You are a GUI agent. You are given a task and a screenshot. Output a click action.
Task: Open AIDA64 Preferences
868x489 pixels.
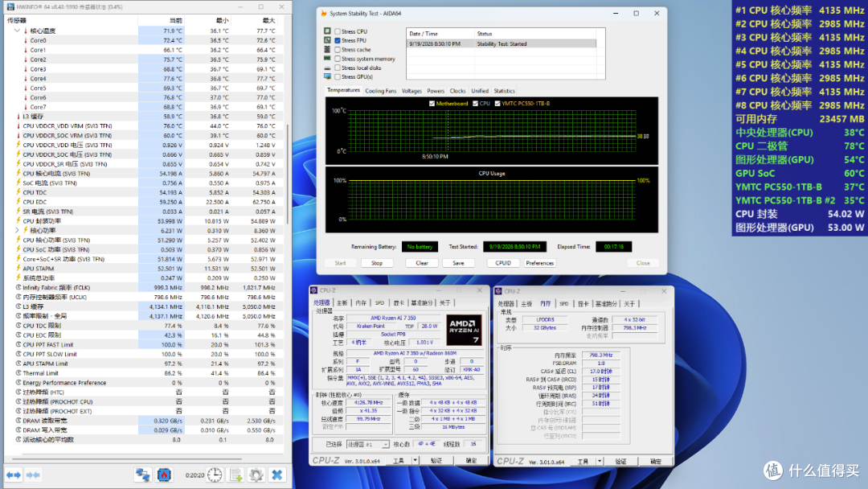click(x=540, y=263)
